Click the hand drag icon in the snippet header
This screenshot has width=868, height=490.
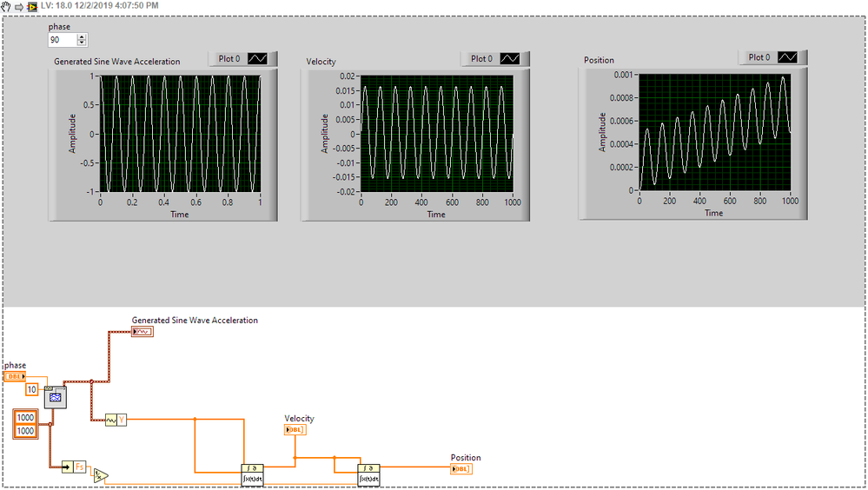click(5, 7)
